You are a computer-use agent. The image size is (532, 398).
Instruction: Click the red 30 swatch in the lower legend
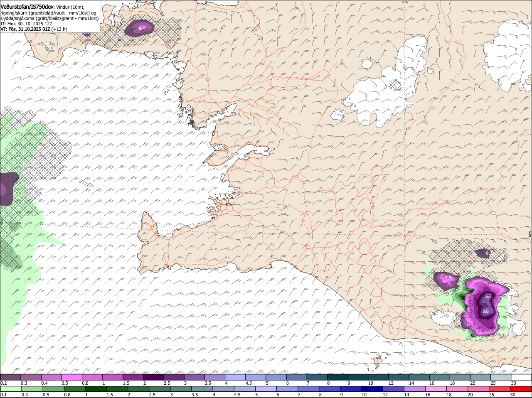click(521, 389)
